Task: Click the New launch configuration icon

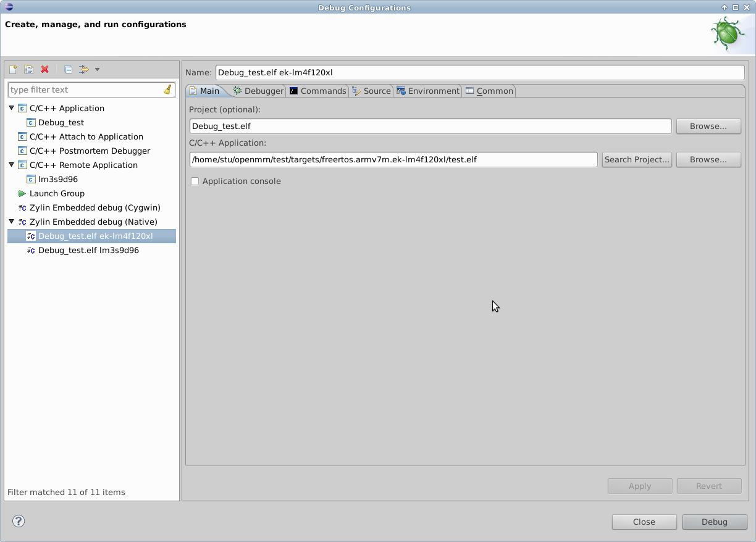Action: 13,70
